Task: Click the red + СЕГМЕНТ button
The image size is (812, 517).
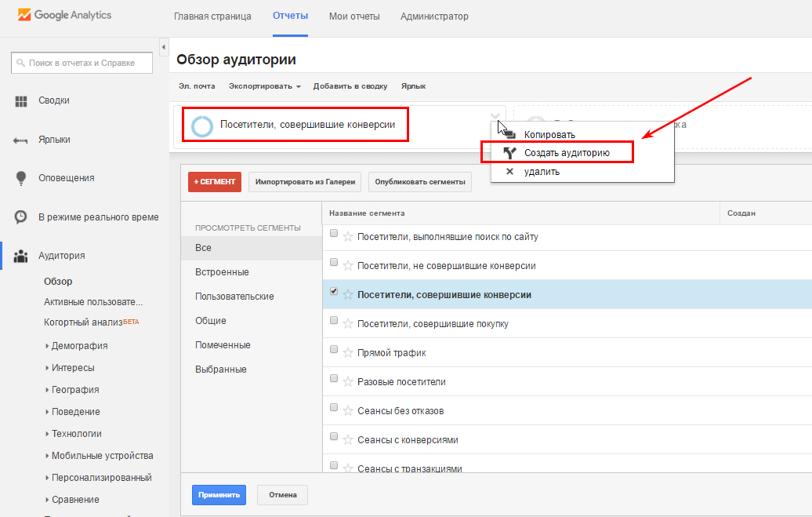Action: click(215, 182)
